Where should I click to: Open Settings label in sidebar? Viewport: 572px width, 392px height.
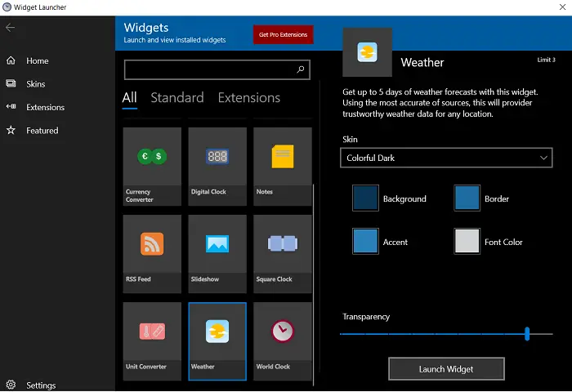pos(41,385)
